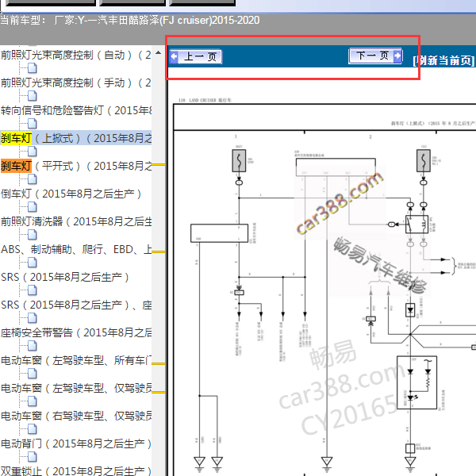This screenshot has height=476, width=476.
Task: Click page icon under SRS、座 entry
Action: pyautogui.click(x=33, y=318)
